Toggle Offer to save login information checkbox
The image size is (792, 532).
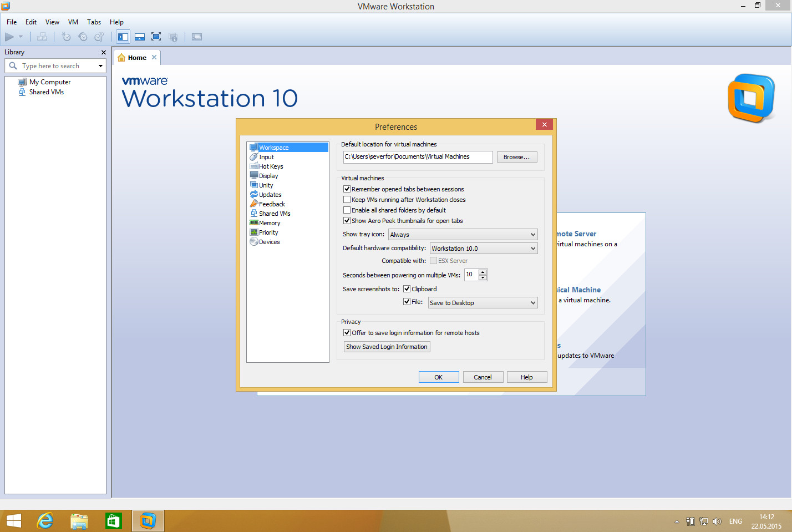(347, 333)
